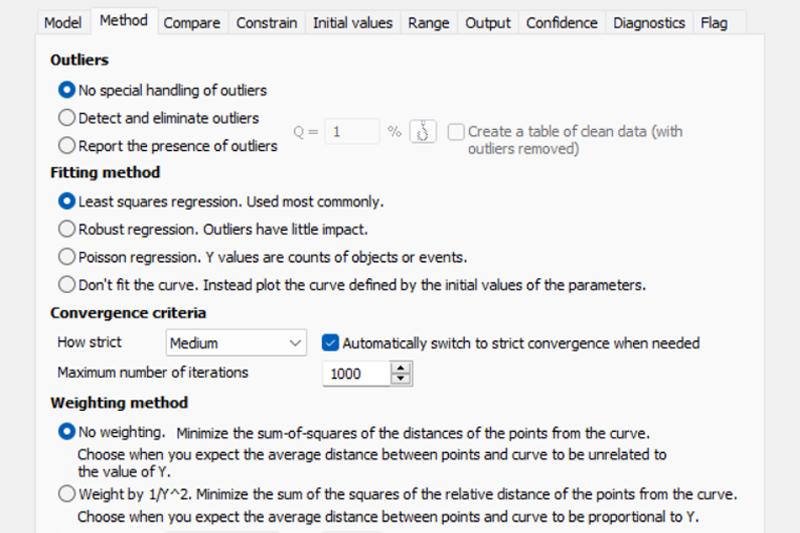Go to the Constrain tab
This screenshot has width=800, height=533.
(x=266, y=22)
